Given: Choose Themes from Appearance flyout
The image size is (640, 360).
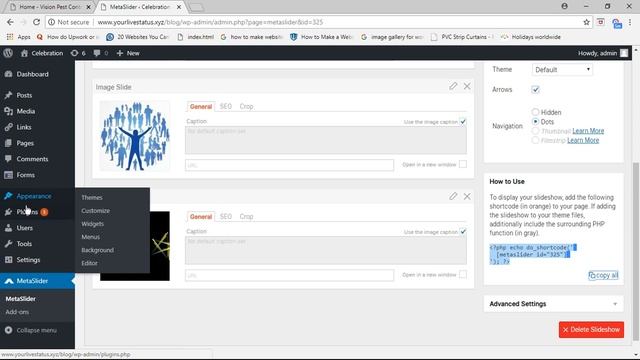Looking at the screenshot, I should (x=92, y=198).
